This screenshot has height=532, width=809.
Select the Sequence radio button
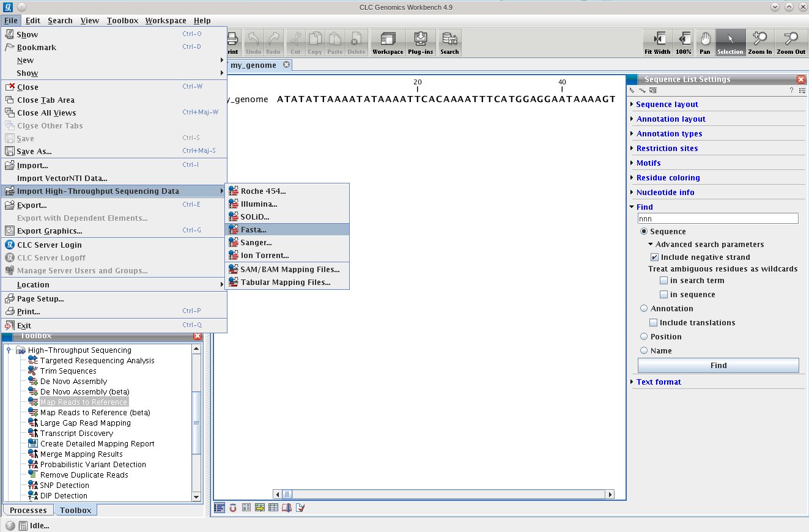click(644, 232)
